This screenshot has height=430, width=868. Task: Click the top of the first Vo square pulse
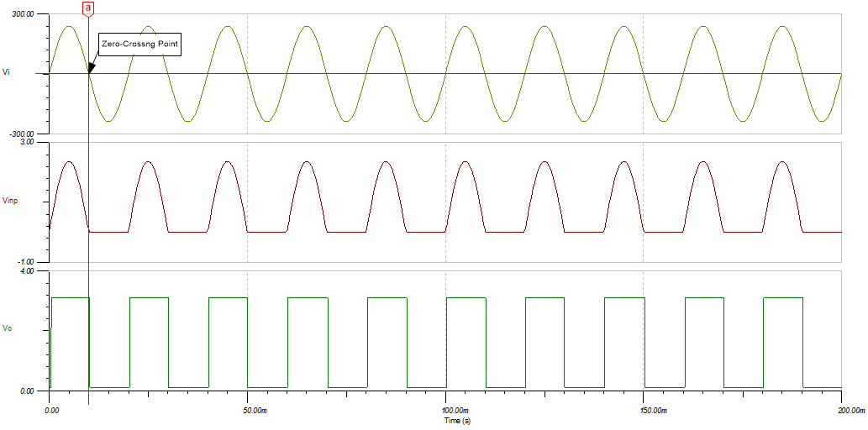point(69,297)
